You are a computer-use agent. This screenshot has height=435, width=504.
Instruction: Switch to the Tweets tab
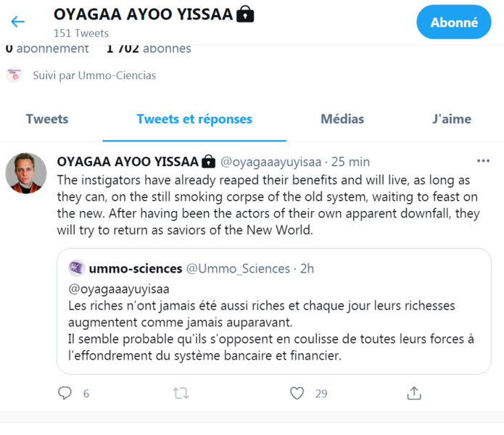tap(47, 119)
